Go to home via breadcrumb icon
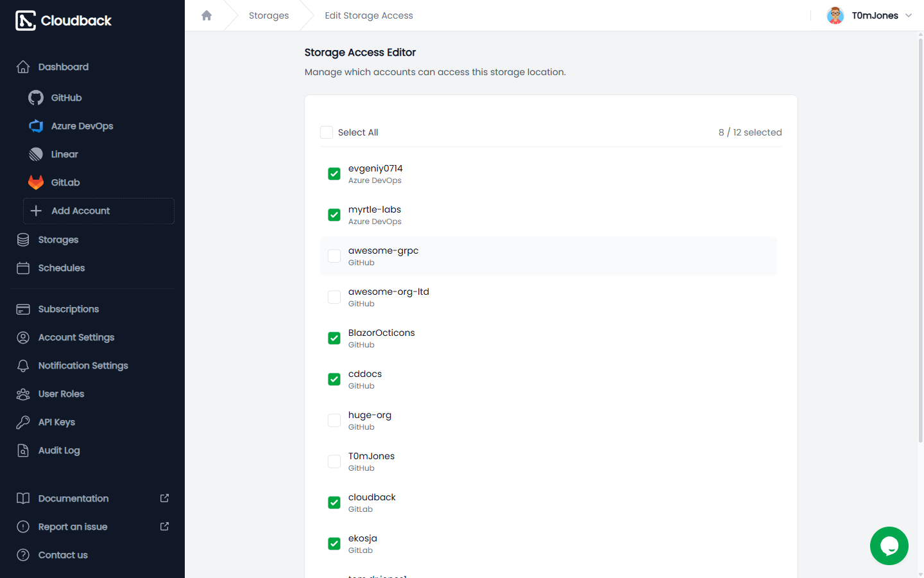Screen dimensions: 924x578 coord(207,15)
